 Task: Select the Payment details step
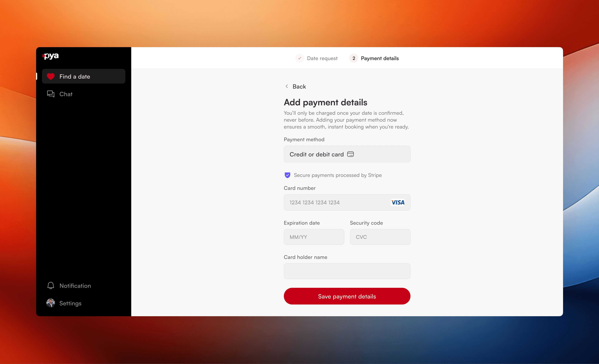(x=379, y=58)
